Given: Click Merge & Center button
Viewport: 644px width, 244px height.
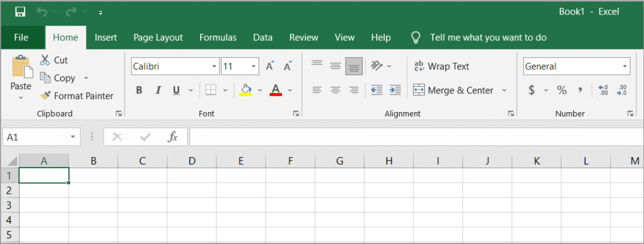Looking at the screenshot, I should tap(453, 90).
